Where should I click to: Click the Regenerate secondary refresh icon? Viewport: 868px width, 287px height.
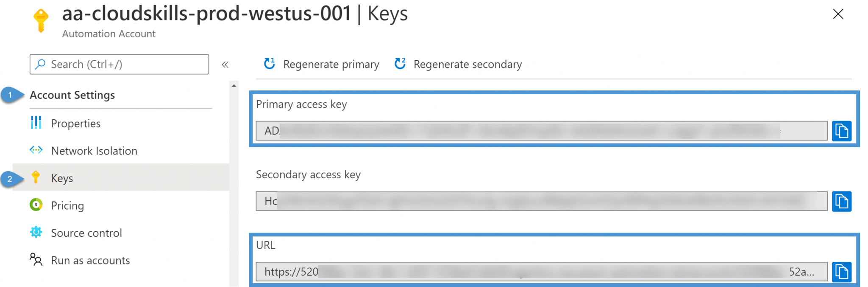tap(399, 64)
